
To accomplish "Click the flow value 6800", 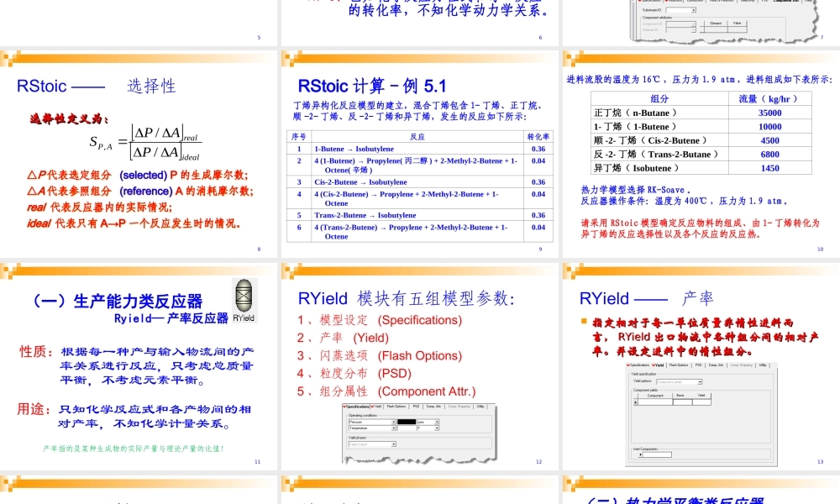I will pyautogui.click(x=769, y=155).
